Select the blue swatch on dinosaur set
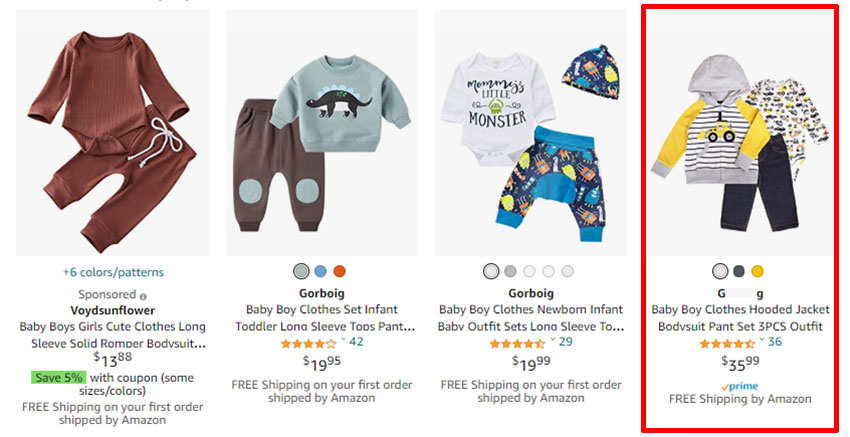The image size is (850, 437). click(320, 271)
